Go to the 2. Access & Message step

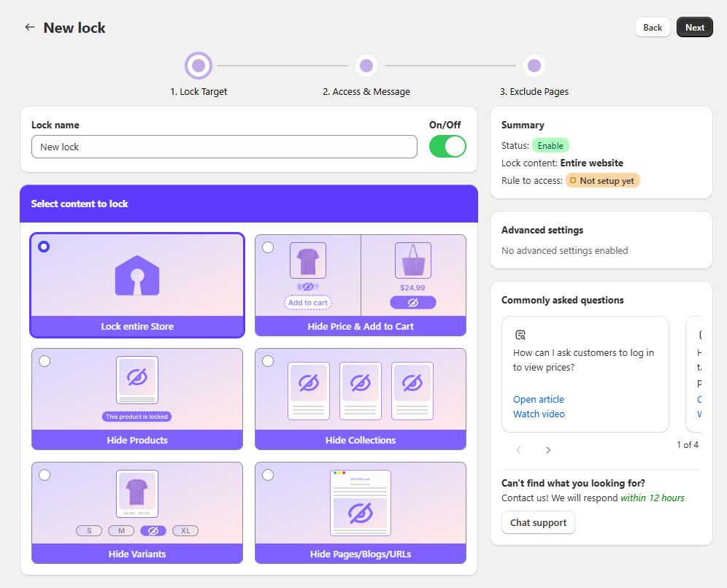(366, 65)
